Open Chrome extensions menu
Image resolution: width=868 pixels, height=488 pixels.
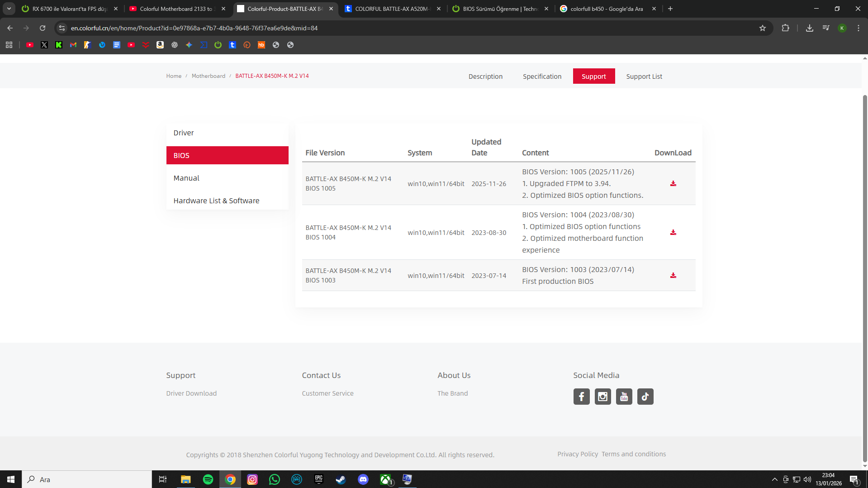(786, 28)
